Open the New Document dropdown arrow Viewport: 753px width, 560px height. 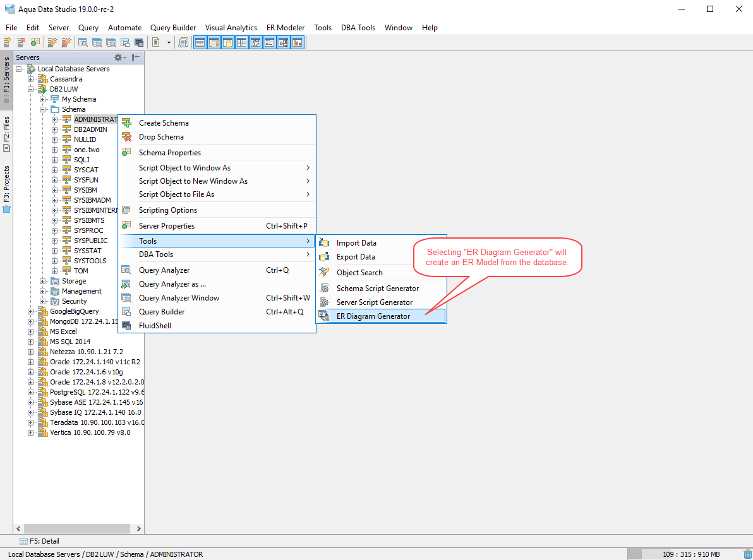(x=169, y=43)
